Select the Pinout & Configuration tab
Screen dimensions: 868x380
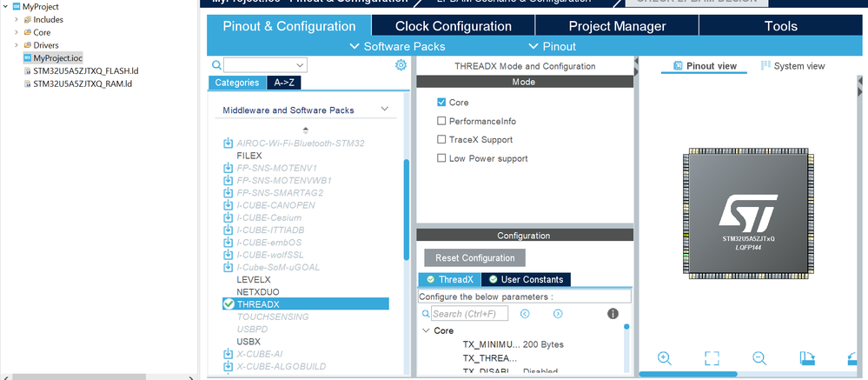[289, 26]
